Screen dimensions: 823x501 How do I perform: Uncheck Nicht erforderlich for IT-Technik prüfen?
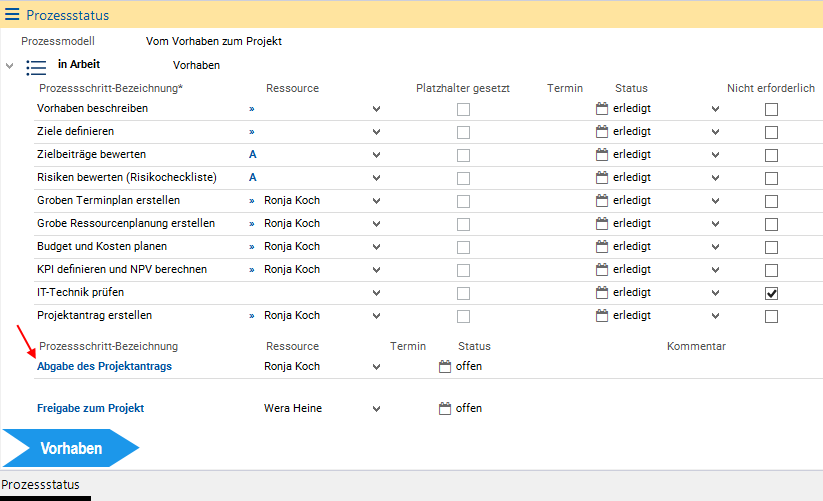[771, 293]
